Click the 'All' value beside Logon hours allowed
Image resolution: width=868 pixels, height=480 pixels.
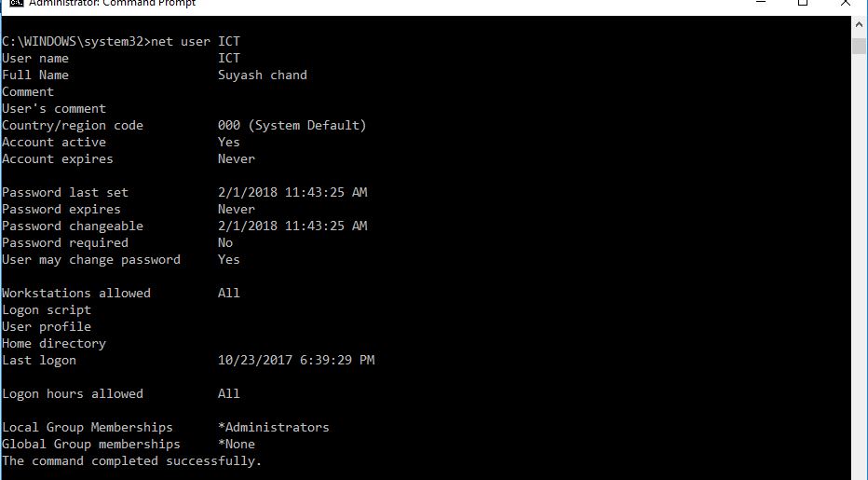click(228, 393)
